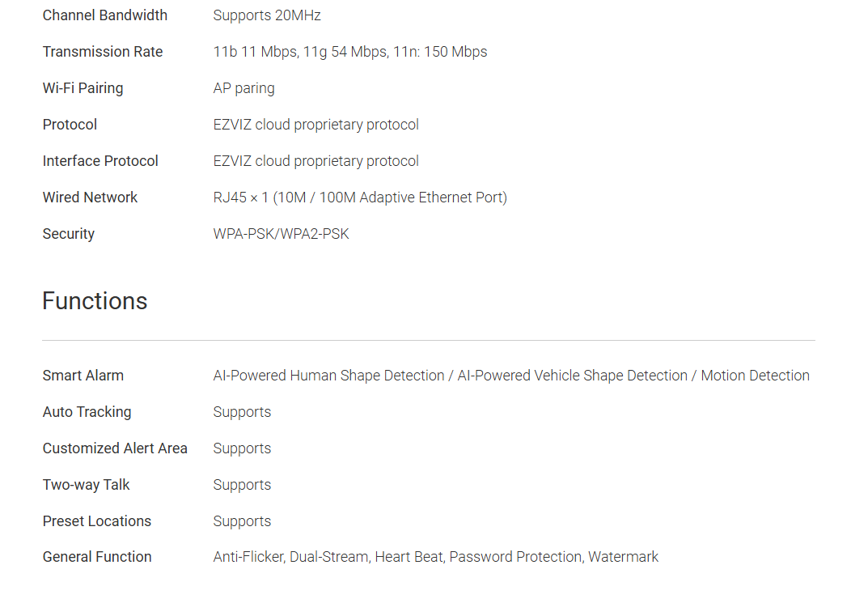868x599 pixels.
Task: Click the Customized Alert Area label
Action: (115, 448)
